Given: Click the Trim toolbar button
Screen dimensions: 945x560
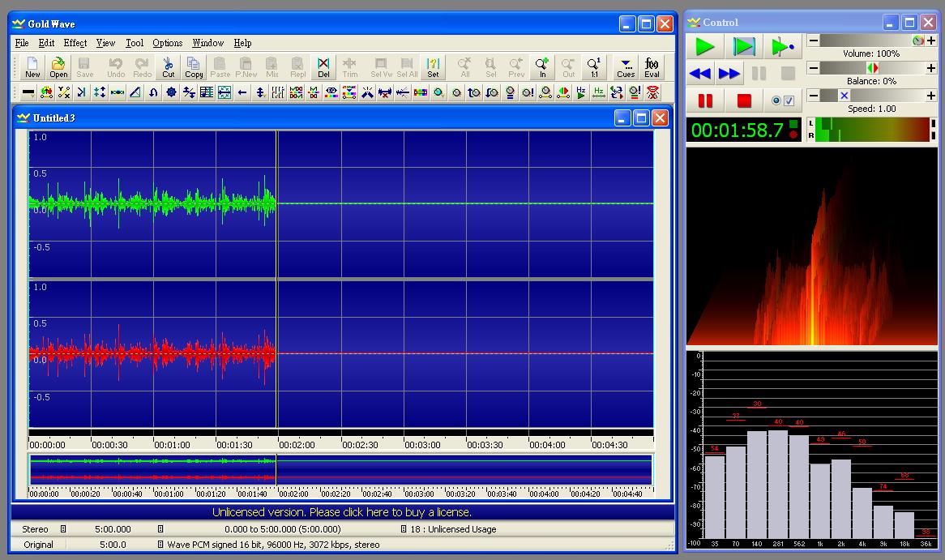Looking at the screenshot, I should pos(349,67).
